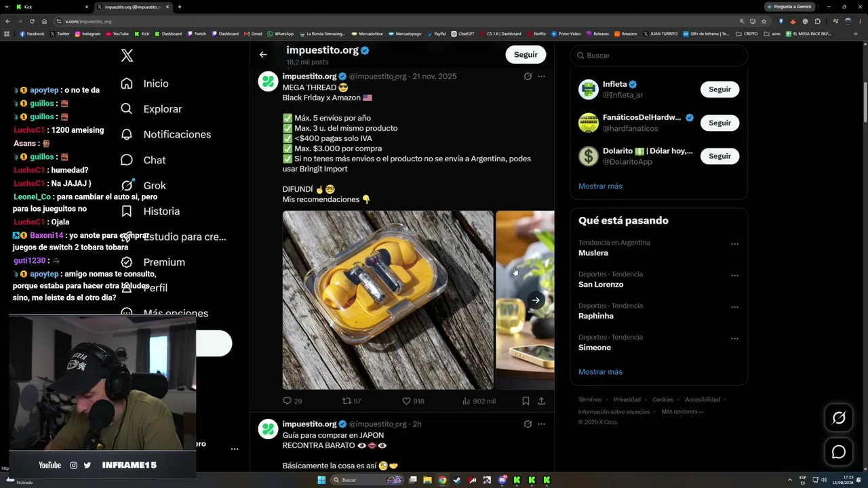Image resolution: width=868 pixels, height=488 pixels.
Task: Show next image in the carousel
Action: point(536,300)
